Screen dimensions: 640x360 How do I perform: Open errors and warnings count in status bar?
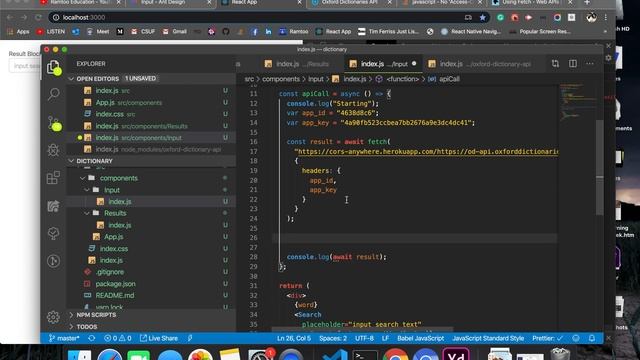[x=118, y=338]
